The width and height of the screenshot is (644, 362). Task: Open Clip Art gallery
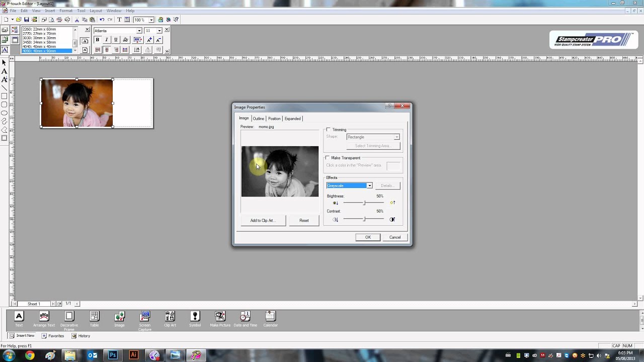(x=170, y=319)
